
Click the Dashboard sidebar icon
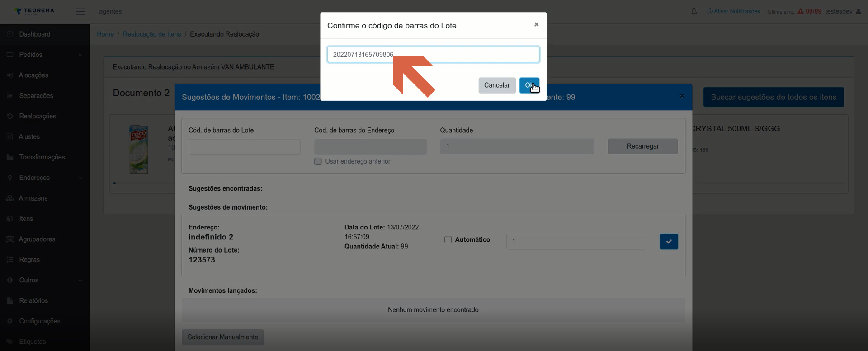point(10,34)
